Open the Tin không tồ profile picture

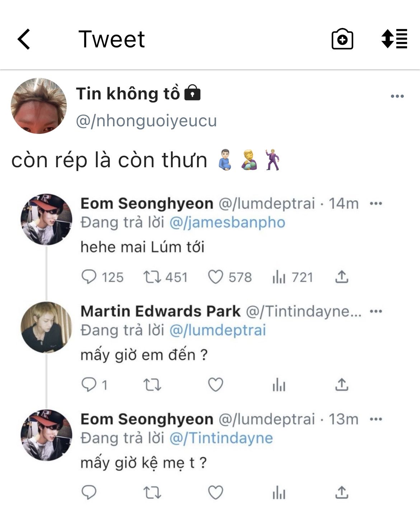(39, 106)
